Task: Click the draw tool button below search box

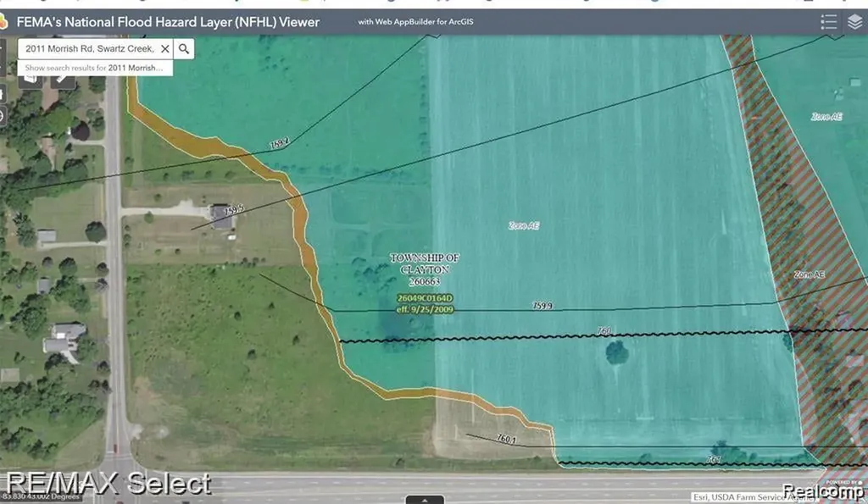Action: pyautogui.click(x=63, y=81)
